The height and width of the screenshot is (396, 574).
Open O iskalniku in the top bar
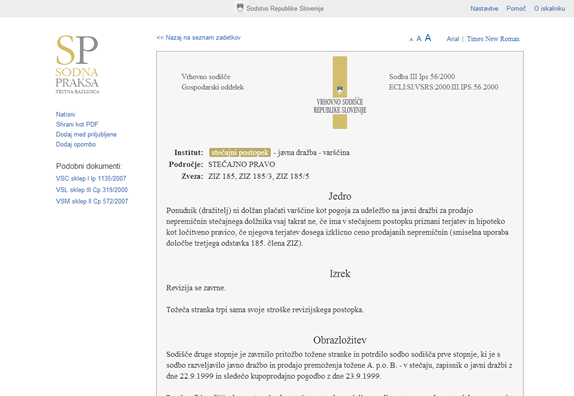[549, 8]
